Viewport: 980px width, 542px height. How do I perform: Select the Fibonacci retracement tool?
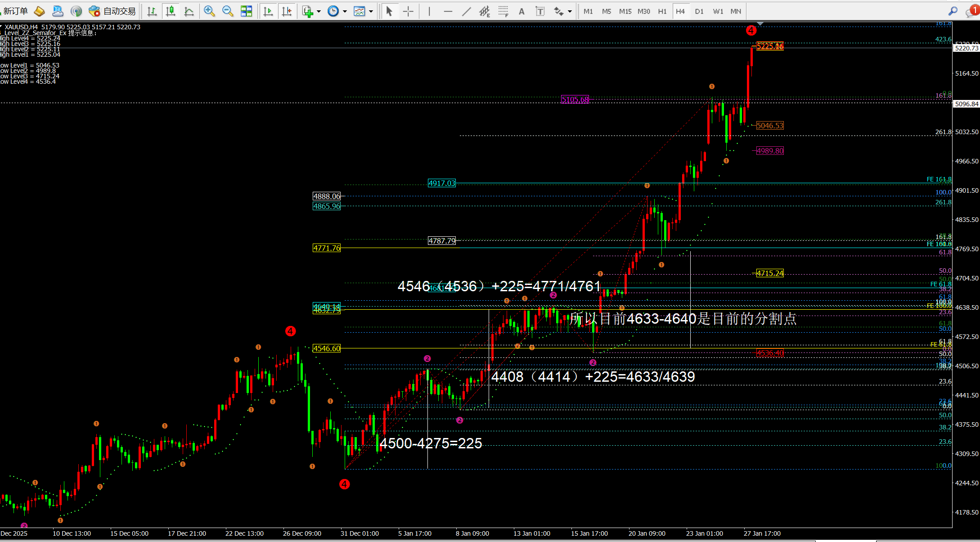pos(503,11)
